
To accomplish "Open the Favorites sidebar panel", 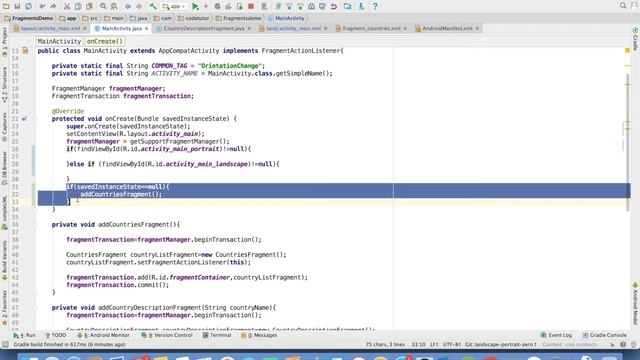I will point(4,307).
